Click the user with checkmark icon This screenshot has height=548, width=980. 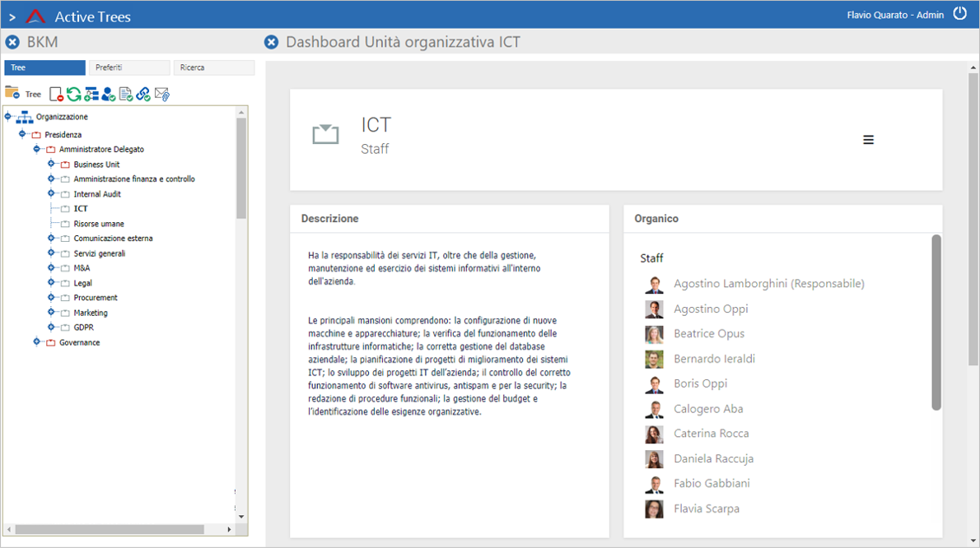pos(108,95)
